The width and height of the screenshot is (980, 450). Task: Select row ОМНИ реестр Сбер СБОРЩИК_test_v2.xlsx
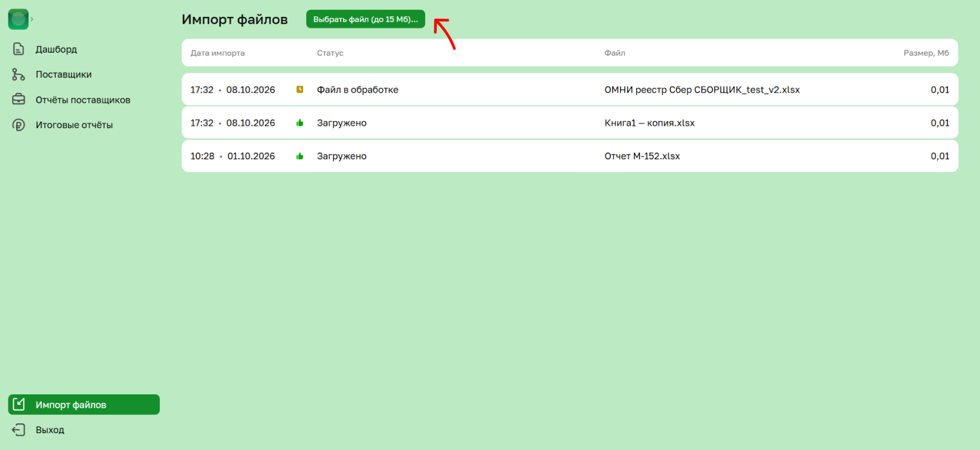coord(570,90)
